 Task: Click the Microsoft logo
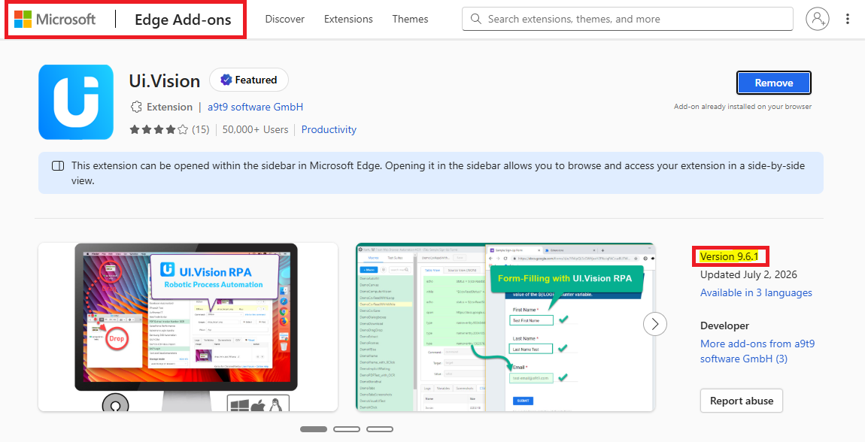(54, 20)
